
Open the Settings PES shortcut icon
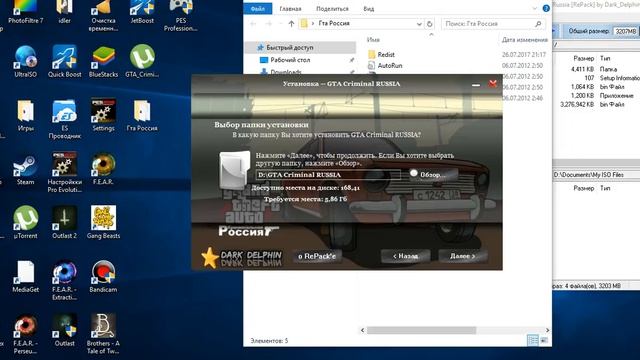103,115
